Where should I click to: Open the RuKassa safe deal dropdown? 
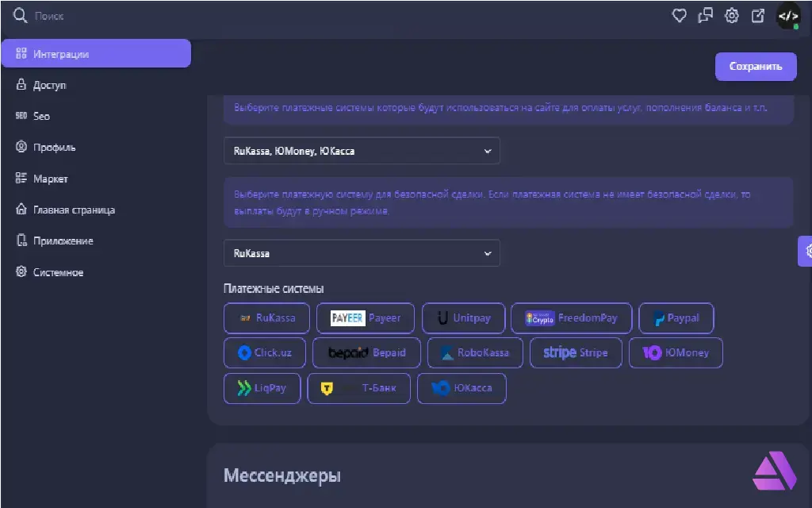click(362, 253)
